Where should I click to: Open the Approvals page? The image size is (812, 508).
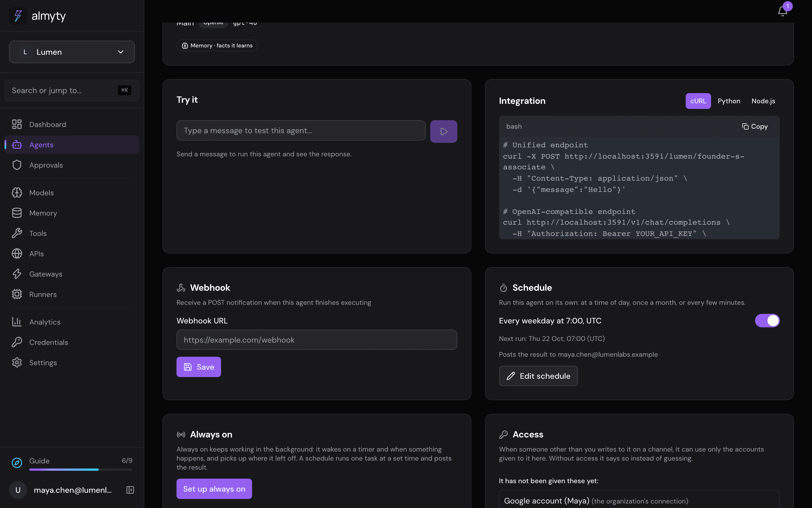pyautogui.click(x=72, y=165)
